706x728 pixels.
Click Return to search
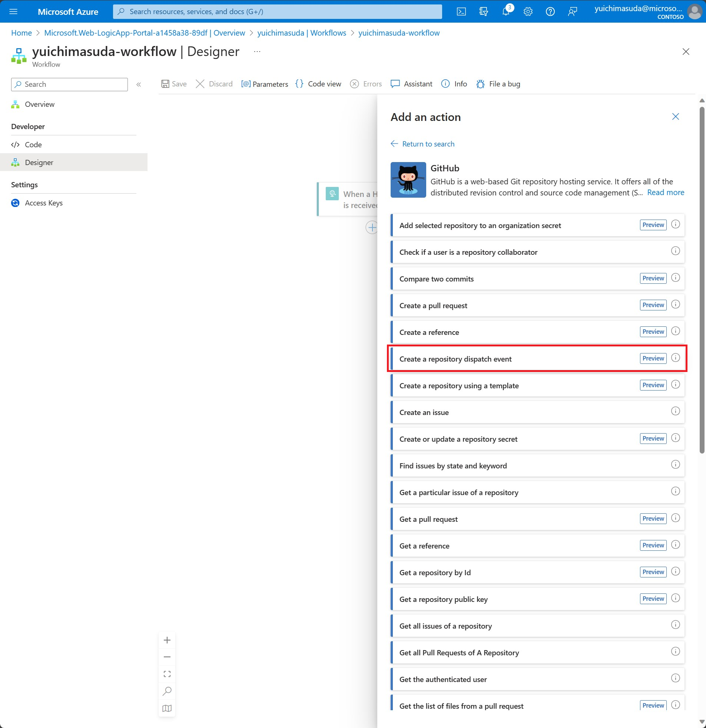[422, 144]
